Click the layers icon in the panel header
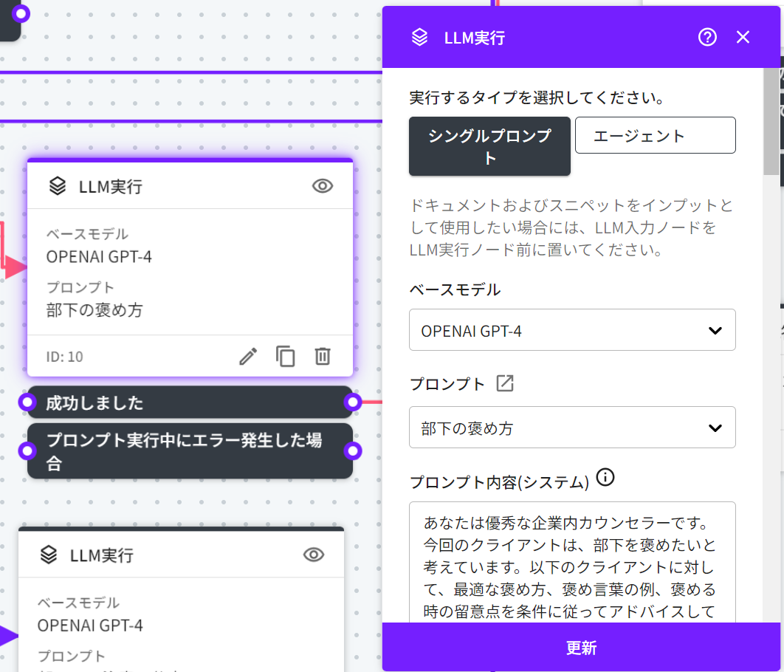Screen dimensions: 784x672 tap(419, 38)
